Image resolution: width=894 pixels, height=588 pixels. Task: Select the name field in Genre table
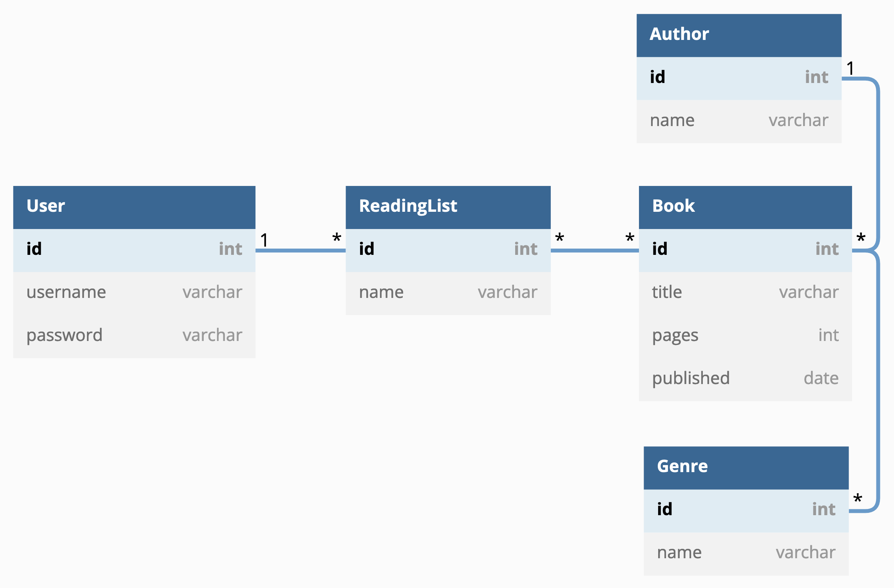point(746,553)
